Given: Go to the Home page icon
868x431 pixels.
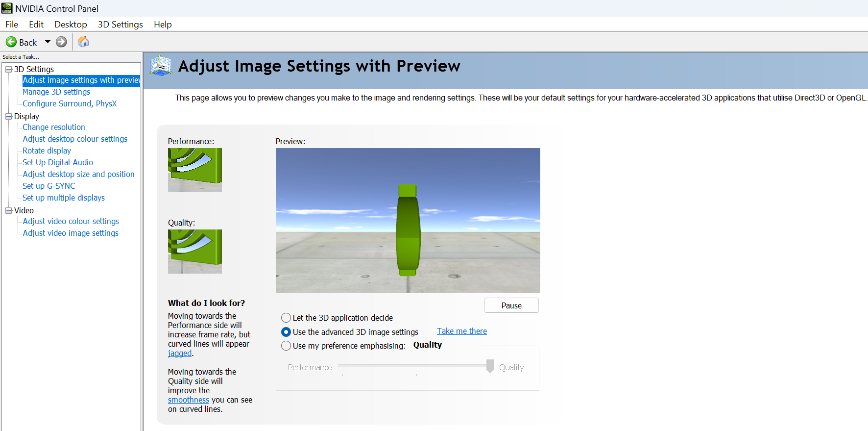Looking at the screenshot, I should pyautogui.click(x=83, y=42).
